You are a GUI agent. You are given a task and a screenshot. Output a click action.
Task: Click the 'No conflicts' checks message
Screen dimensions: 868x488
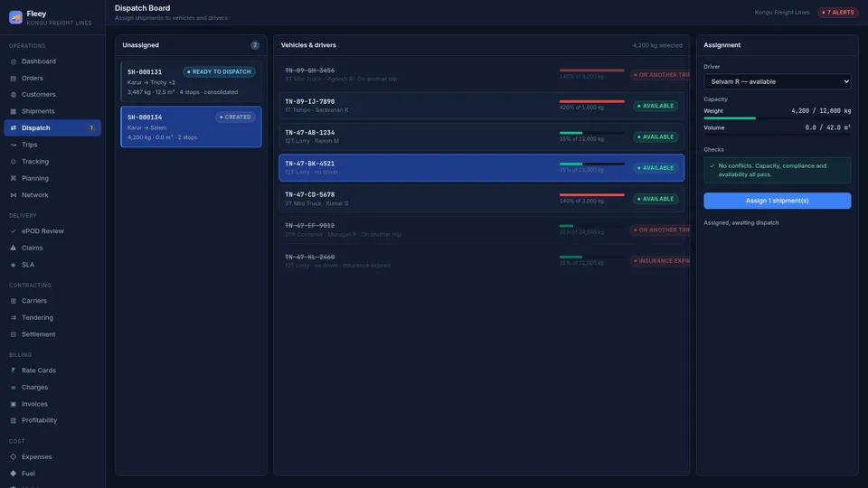(778, 170)
